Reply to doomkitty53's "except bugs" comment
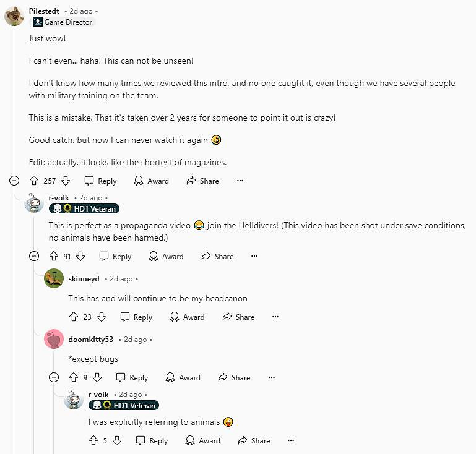This screenshot has height=454, width=476. click(132, 378)
